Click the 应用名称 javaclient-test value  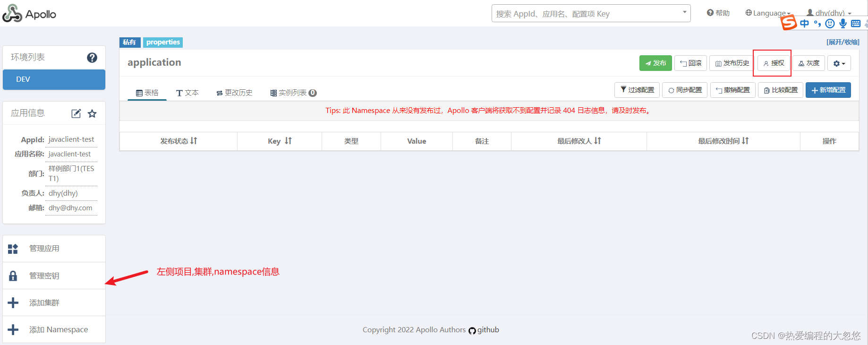point(69,154)
